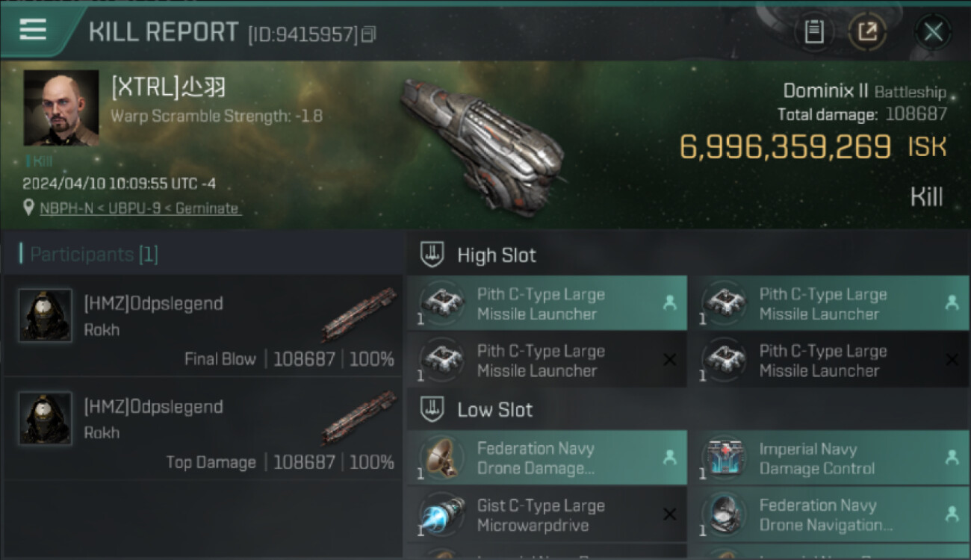Share kill report via export icon
Screen dimensions: 971x560
(x=868, y=32)
